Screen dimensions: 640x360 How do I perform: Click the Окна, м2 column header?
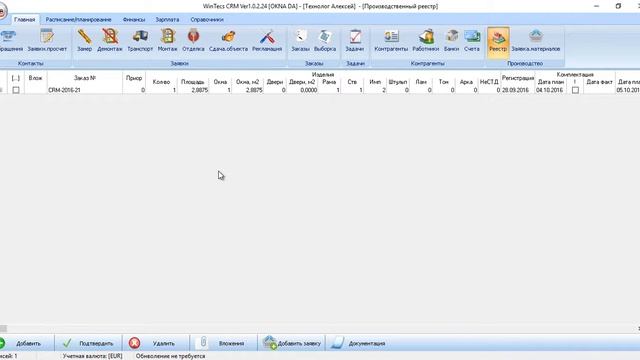point(247,82)
